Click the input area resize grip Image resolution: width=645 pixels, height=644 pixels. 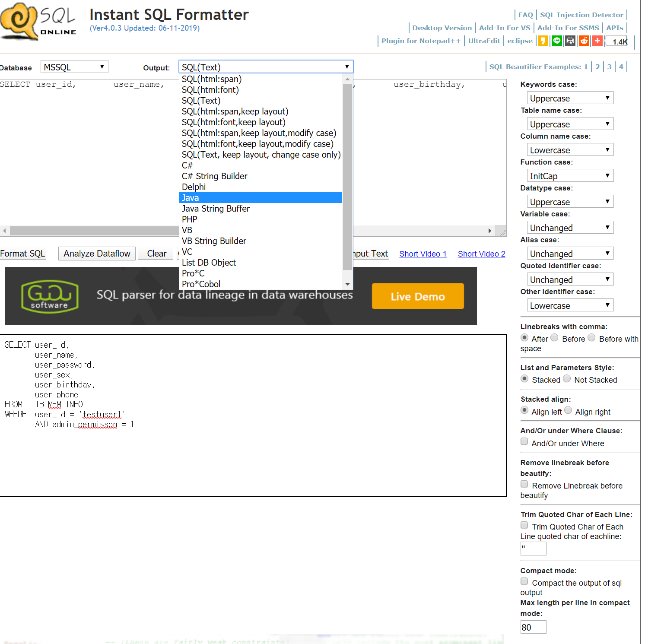pyautogui.click(x=502, y=232)
